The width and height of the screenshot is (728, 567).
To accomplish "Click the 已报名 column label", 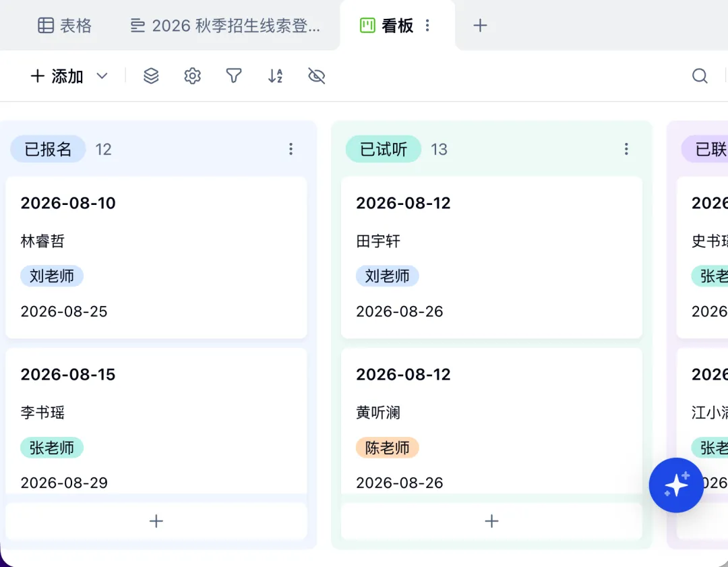I will pyautogui.click(x=48, y=149).
